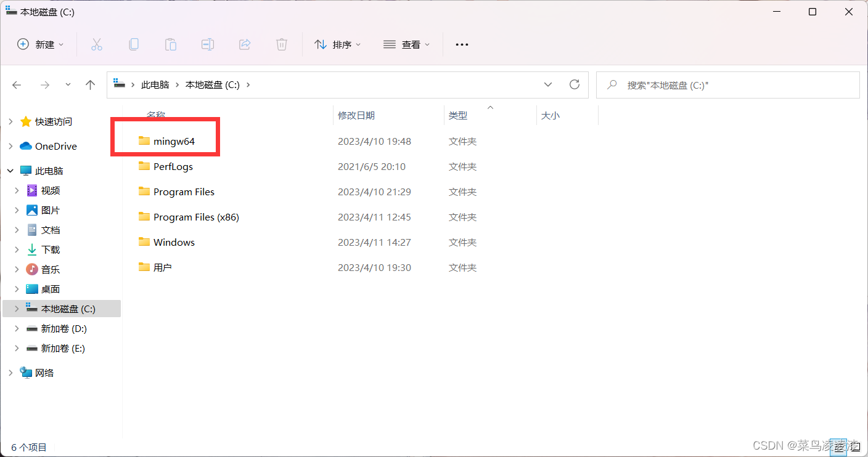Click the 视频 video library icon
Screen dimensions: 868x457
(x=32, y=190)
